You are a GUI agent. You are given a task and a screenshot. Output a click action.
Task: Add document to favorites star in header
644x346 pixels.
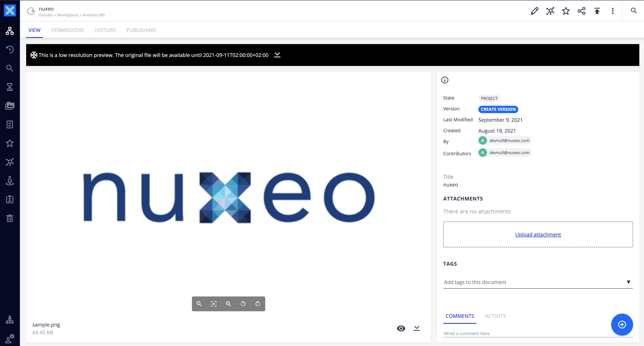(x=566, y=11)
